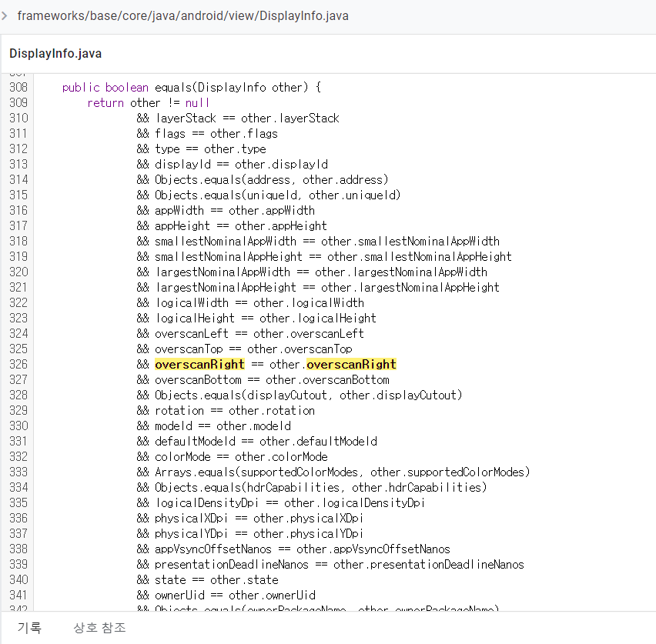Click hdrCapabilities on line 334
The width and height of the screenshot is (656, 644).
click(x=293, y=488)
